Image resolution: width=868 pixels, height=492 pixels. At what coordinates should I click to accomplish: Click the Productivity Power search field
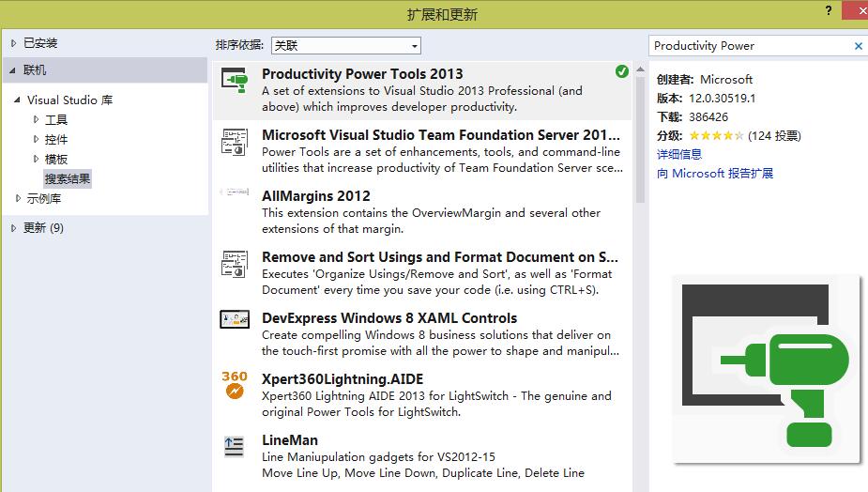[750, 46]
